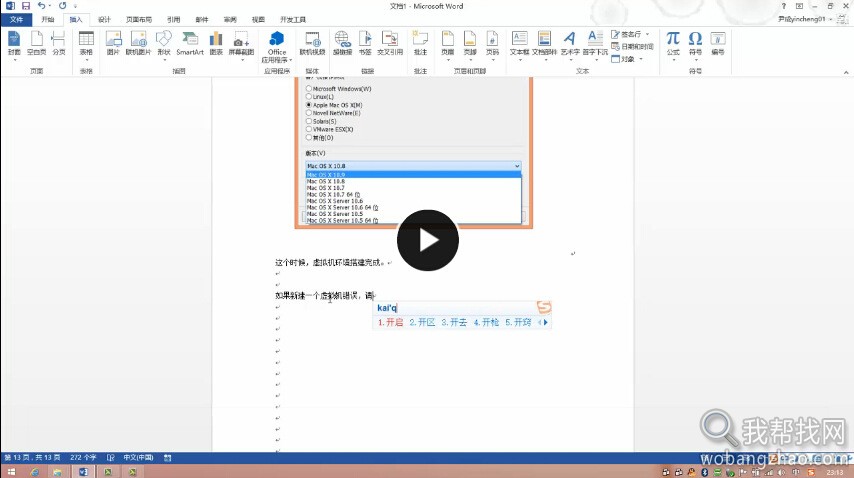Click the page count status '第13页，共13页'

coord(32,458)
